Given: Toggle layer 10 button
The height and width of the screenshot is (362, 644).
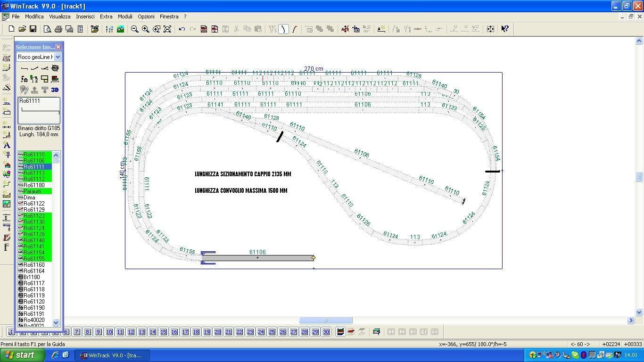Looking at the screenshot, I should coord(109,332).
